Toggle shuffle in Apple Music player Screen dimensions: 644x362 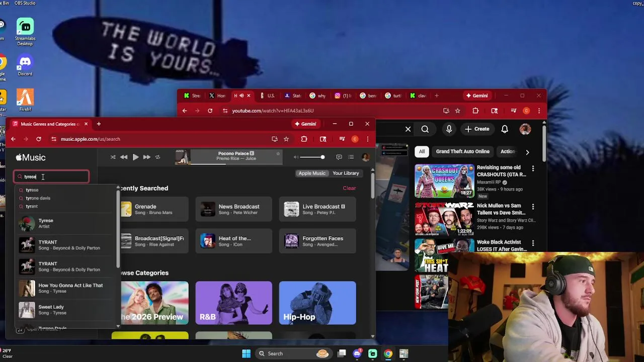pos(113,157)
